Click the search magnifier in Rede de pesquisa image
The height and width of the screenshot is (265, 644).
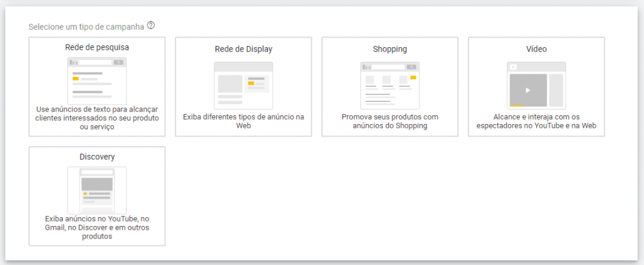pos(119,62)
